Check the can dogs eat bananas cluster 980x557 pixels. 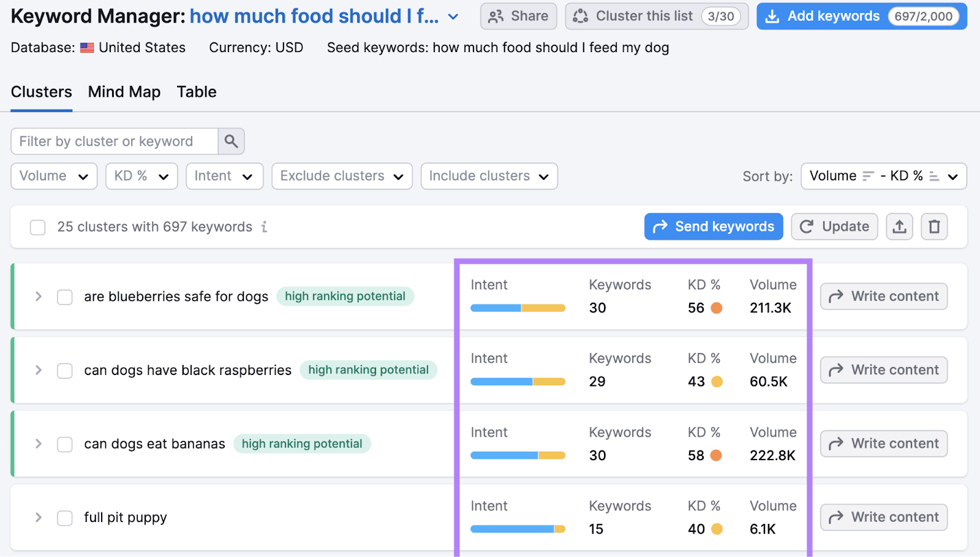65,444
